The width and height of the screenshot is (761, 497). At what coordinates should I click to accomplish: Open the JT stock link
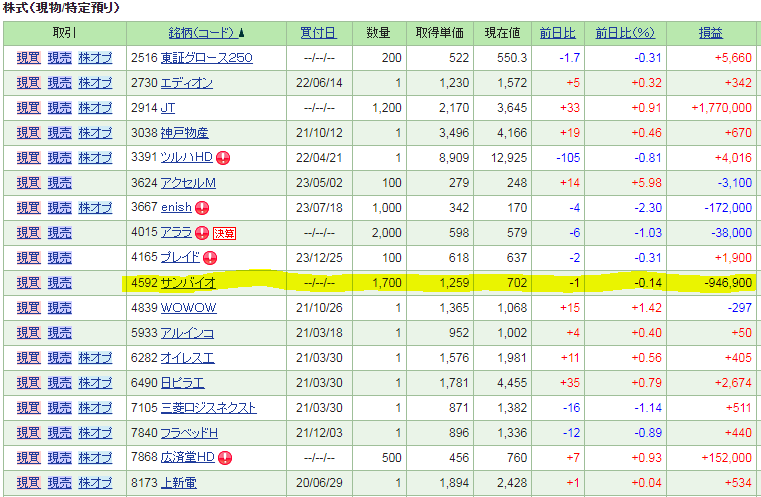[x=167, y=108]
